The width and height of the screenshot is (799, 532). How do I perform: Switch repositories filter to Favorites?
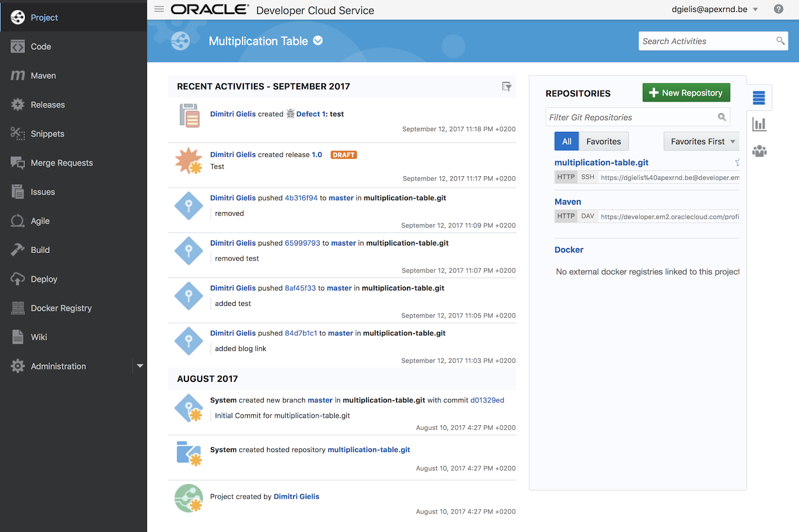[603, 141]
